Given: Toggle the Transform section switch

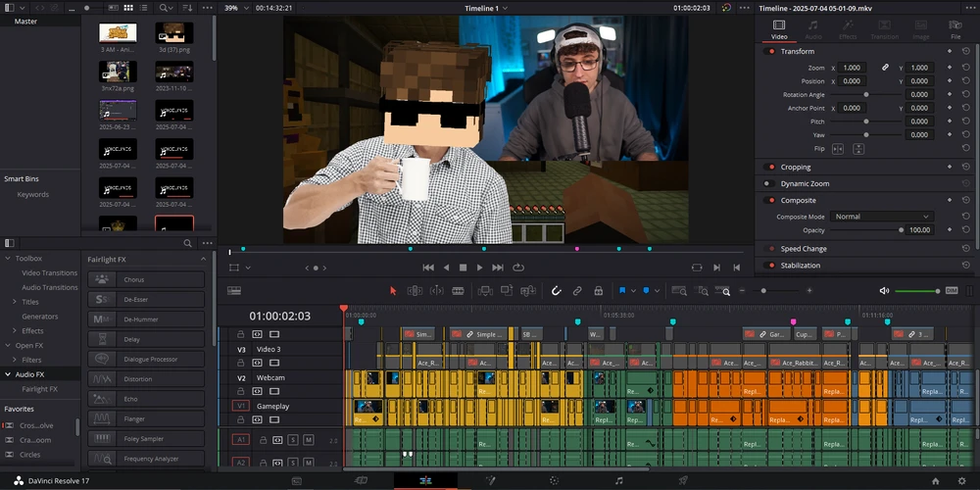Looking at the screenshot, I should click(768, 51).
